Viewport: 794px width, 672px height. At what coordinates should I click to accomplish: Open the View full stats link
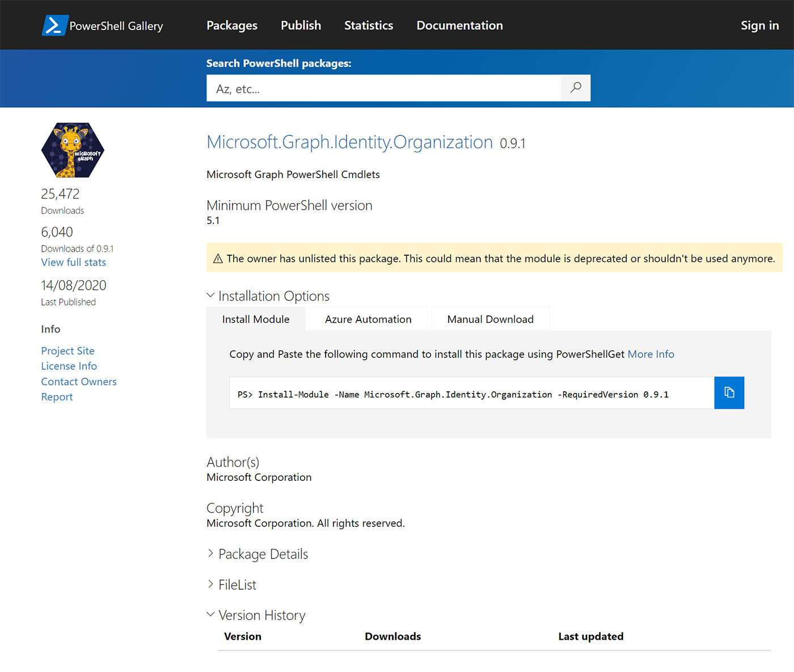click(x=73, y=263)
